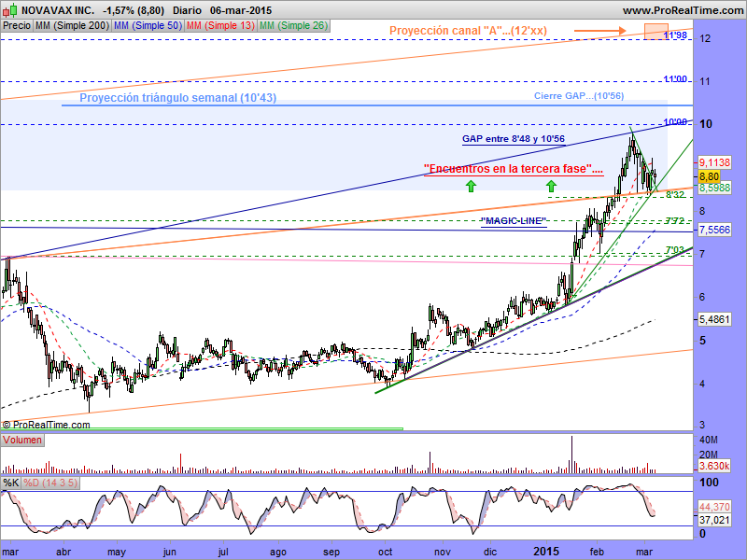The image size is (747, 560).
Task: Select the Precio legend label
Action: (x=17, y=26)
